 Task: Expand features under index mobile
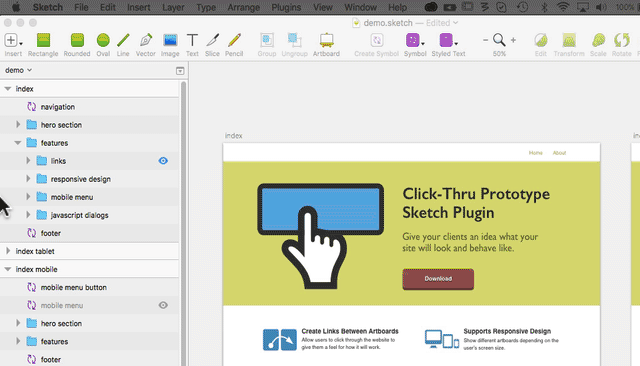(18, 341)
